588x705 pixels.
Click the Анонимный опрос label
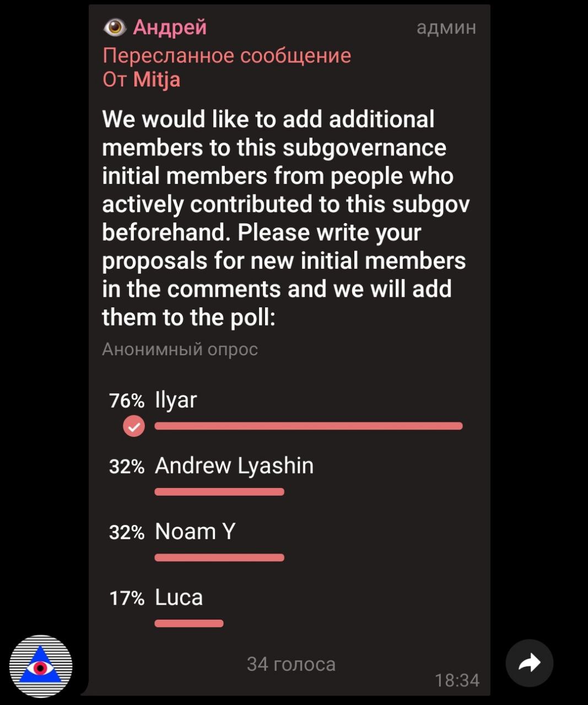point(180,349)
